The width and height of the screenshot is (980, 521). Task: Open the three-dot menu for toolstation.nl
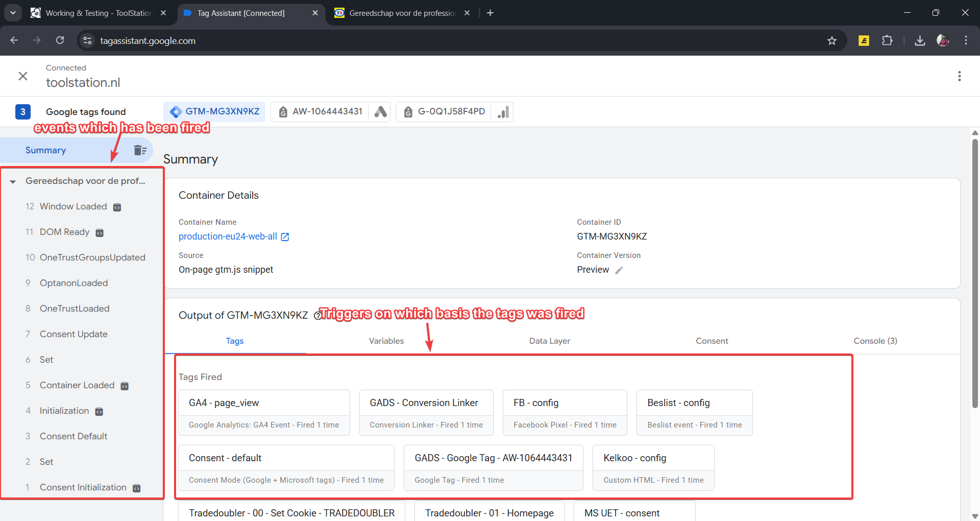click(960, 76)
